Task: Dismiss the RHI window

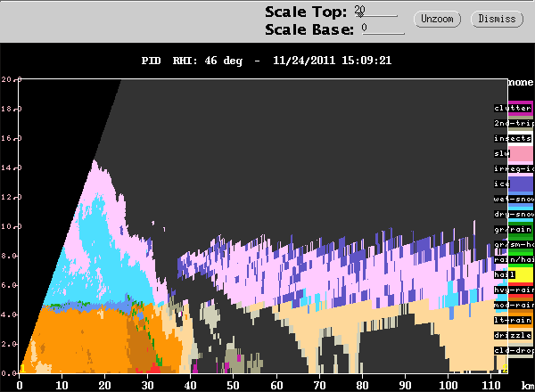Action: 497,19
